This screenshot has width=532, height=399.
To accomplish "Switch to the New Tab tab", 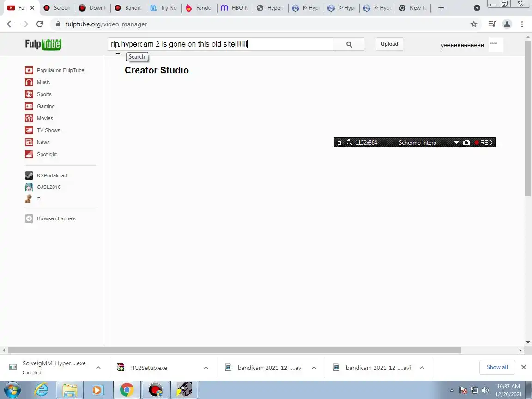I will click(x=413, y=8).
